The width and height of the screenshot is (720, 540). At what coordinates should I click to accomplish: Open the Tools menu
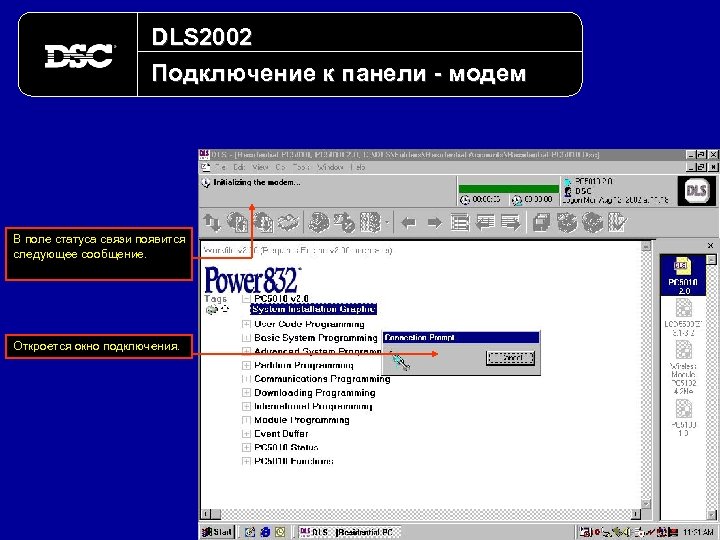coord(301,168)
